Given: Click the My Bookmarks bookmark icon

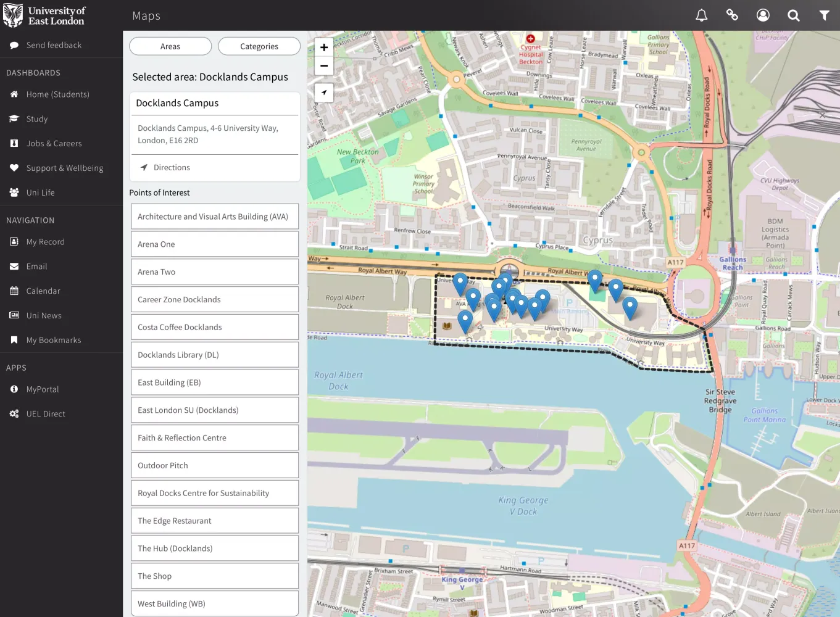Looking at the screenshot, I should pos(14,340).
